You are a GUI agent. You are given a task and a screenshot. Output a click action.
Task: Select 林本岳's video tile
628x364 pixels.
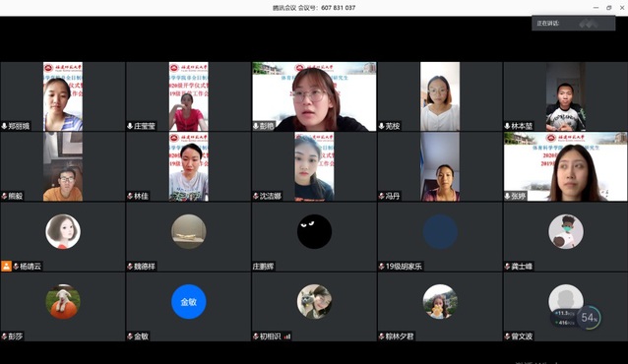[x=566, y=96]
